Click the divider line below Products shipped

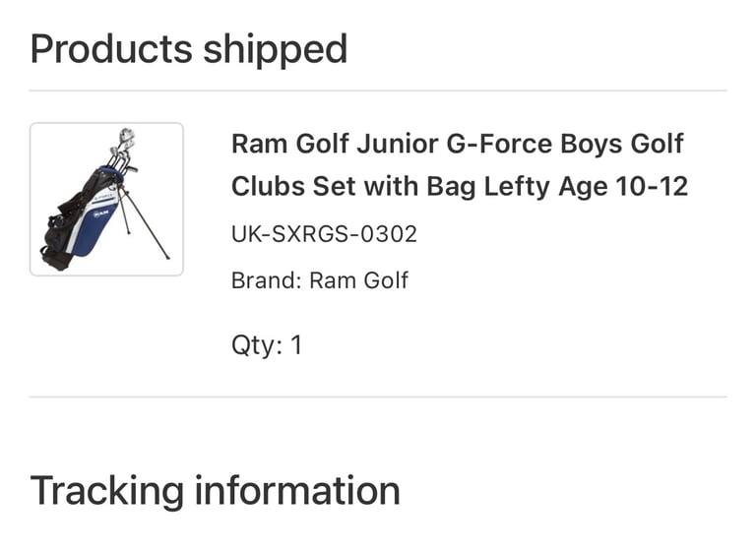pos(378,91)
